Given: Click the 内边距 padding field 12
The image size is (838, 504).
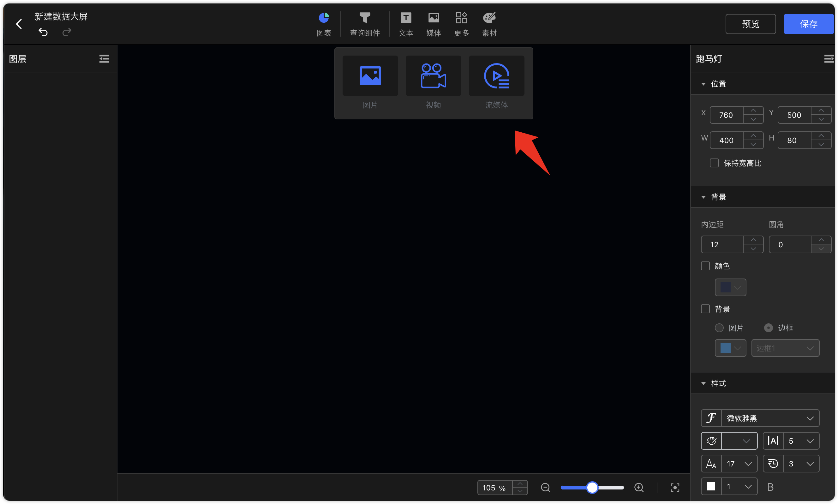Looking at the screenshot, I should pos(722,244).
